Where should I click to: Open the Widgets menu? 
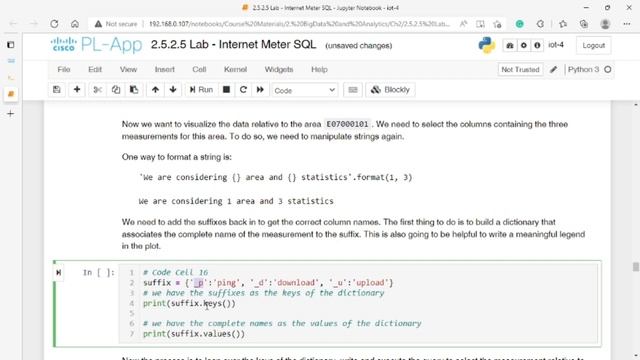pyautogui.click(x=279, y=69)
